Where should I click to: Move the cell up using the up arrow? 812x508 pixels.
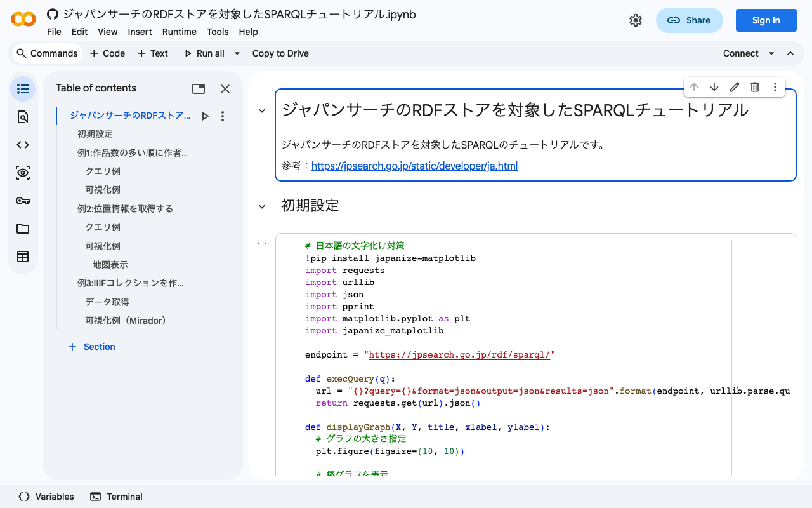(x=694, y=87)
